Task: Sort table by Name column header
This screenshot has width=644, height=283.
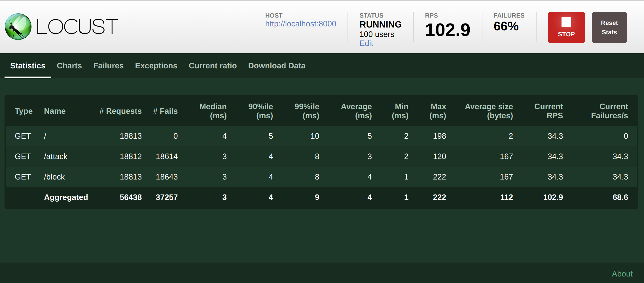Action: [x=55, y=111]
